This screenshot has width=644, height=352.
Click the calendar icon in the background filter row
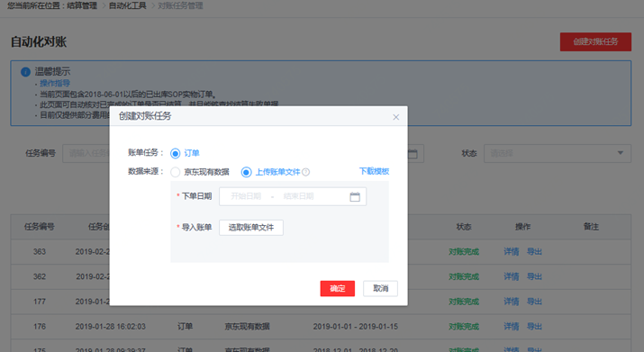coord(413,154)
